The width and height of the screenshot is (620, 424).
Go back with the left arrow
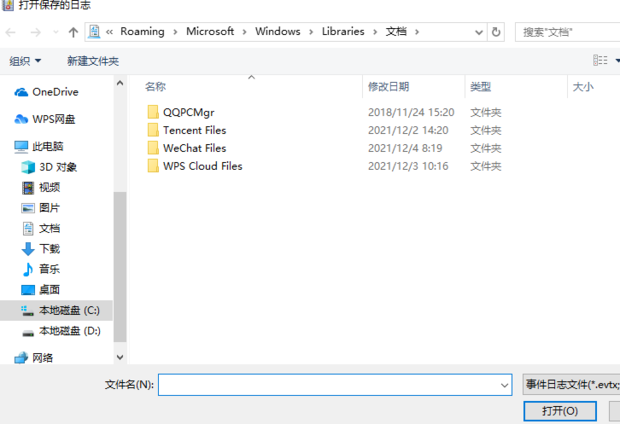(11, 32)
